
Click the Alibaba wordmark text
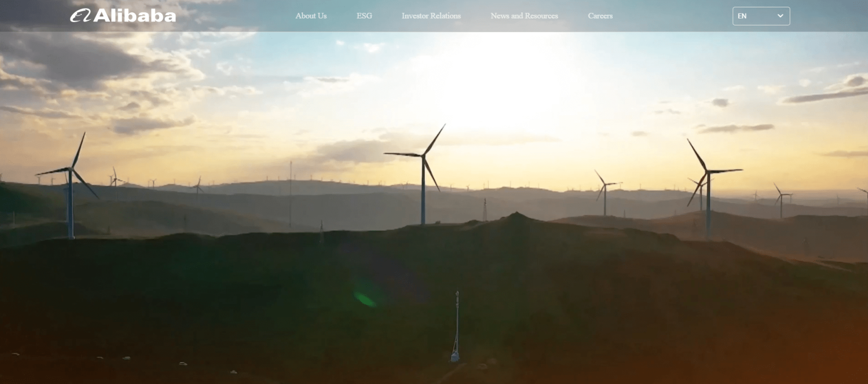134,16
